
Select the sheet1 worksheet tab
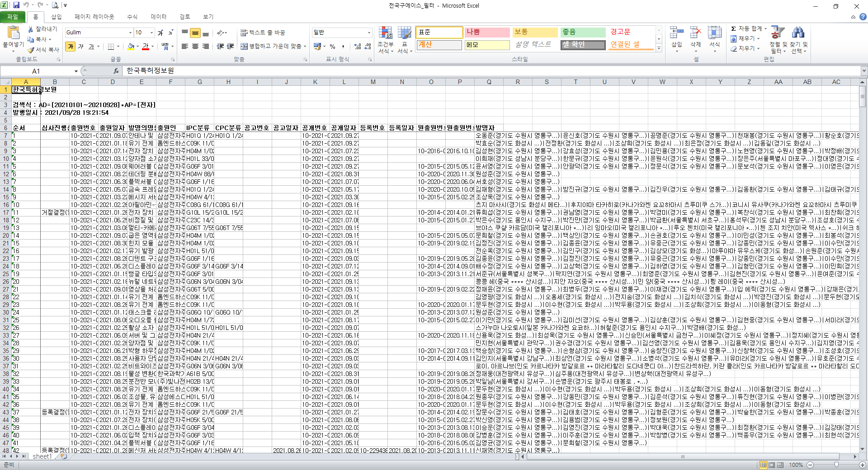point(42,457)
